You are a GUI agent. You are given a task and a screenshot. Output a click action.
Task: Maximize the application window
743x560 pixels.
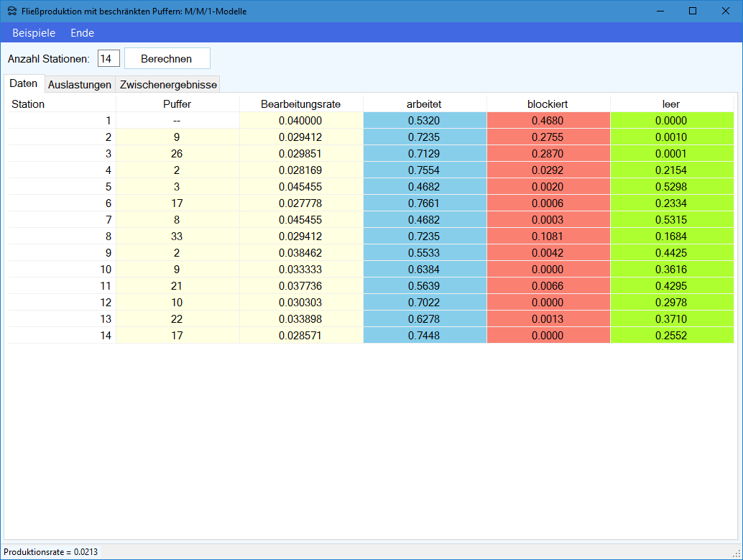tap(692, 11)
